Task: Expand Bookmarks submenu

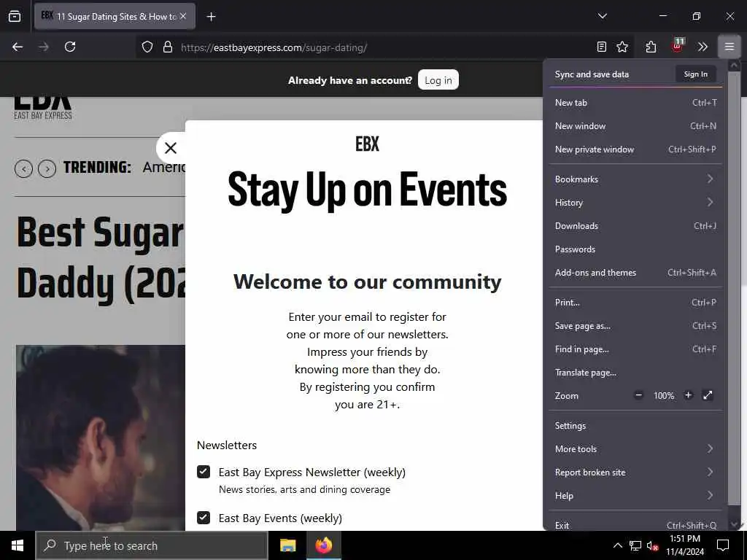Action: [635, 179]
